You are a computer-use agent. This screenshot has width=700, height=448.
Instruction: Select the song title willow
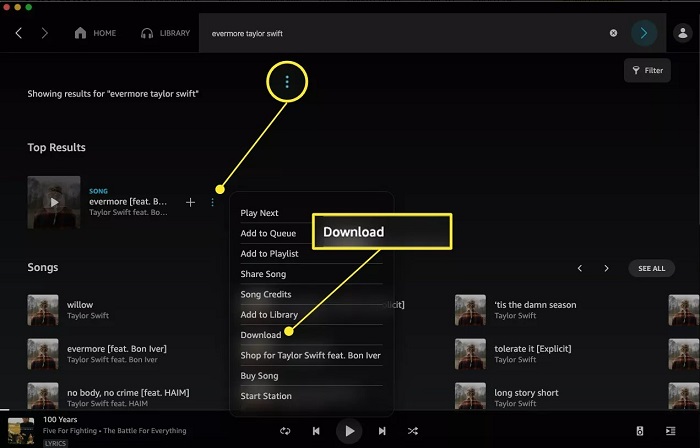pyautogui.click(x=80, y=305)
